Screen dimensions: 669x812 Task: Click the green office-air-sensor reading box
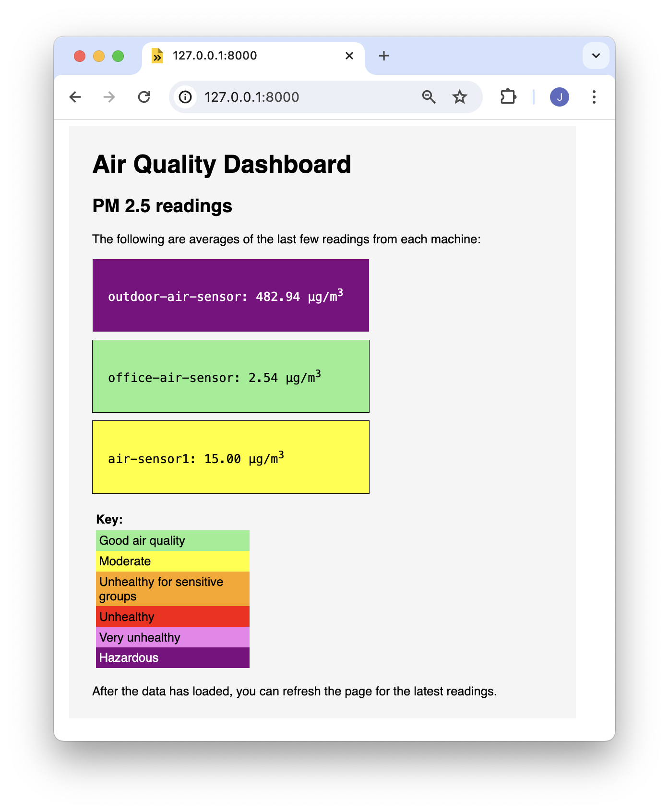[x=231, y=376]
